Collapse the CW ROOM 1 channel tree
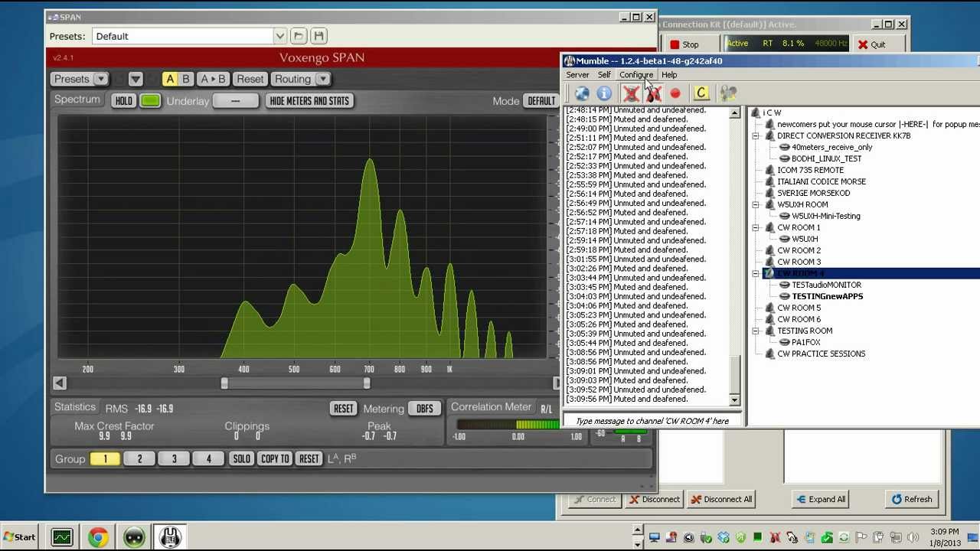The height and width of the screenshot is (551, 980). click(756, 228)
